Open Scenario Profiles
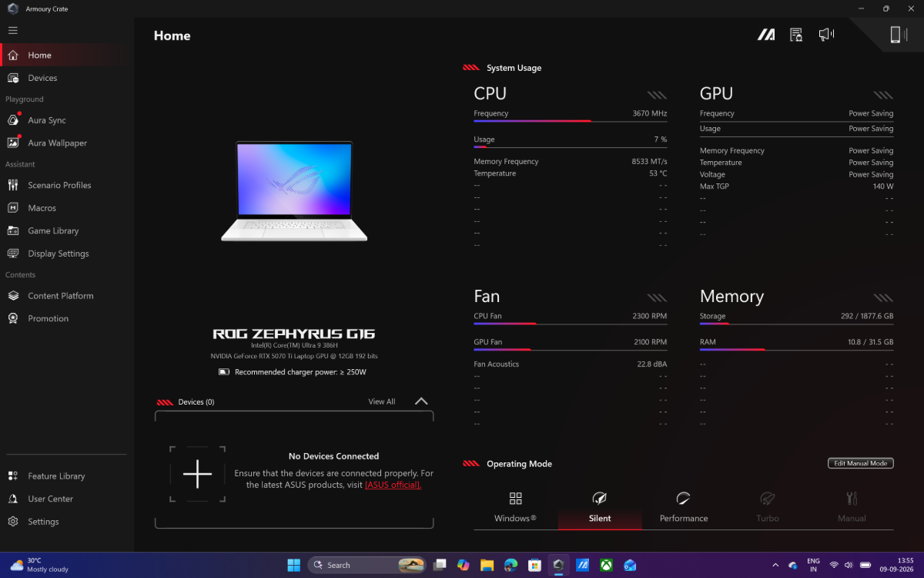The width and height of the screenshot is (924, 578). [66, 185]
